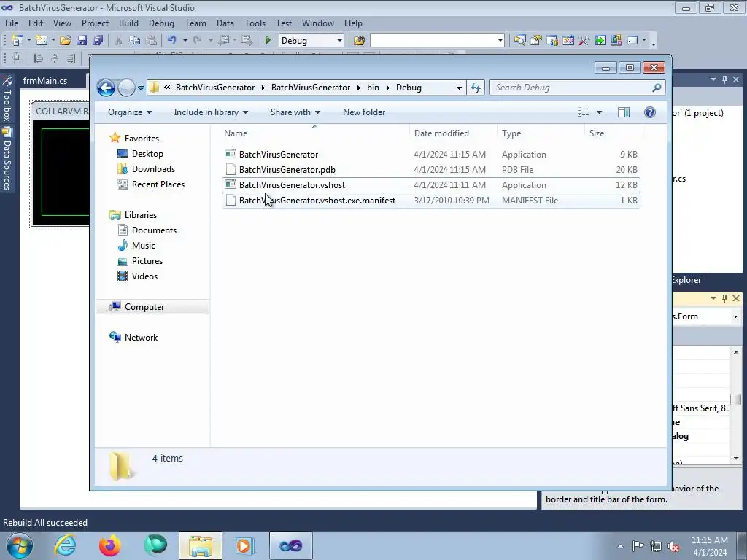Screen dimensions: 747x560
Task: Open Organize dropdown menu
Action: [130, 112]
